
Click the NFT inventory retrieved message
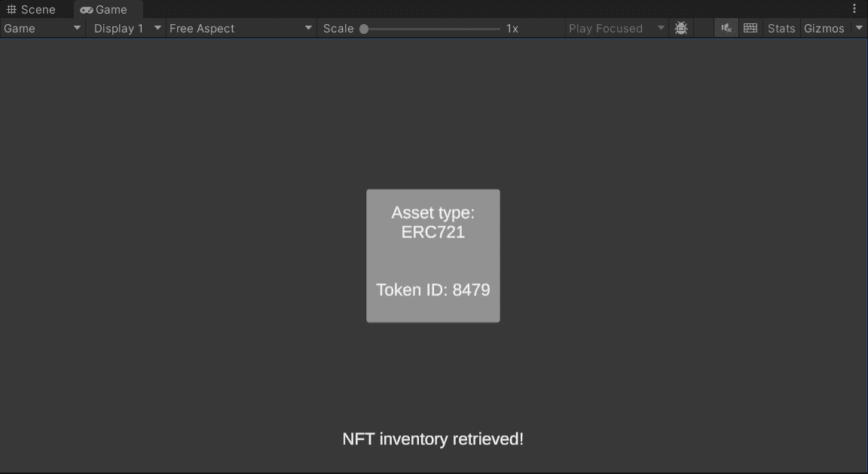(x=432, y=439)
